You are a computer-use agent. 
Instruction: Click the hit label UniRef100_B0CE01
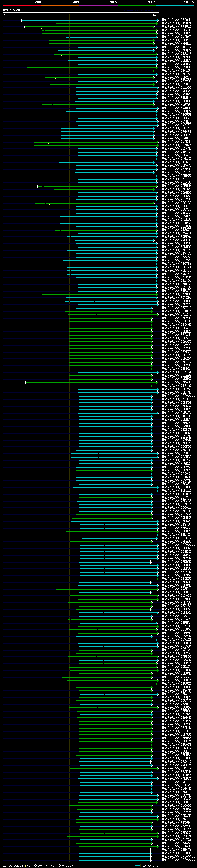pyautogui.click(x=177, y=91)
